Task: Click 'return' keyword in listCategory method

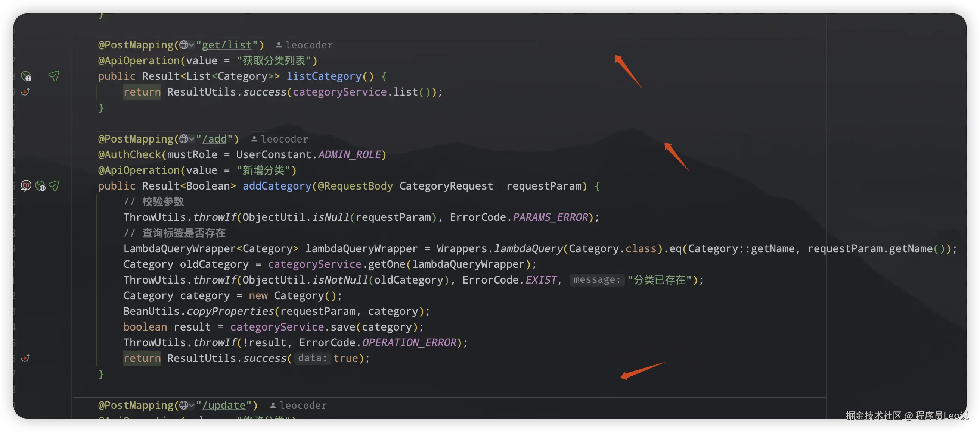Action: [142, 91]
